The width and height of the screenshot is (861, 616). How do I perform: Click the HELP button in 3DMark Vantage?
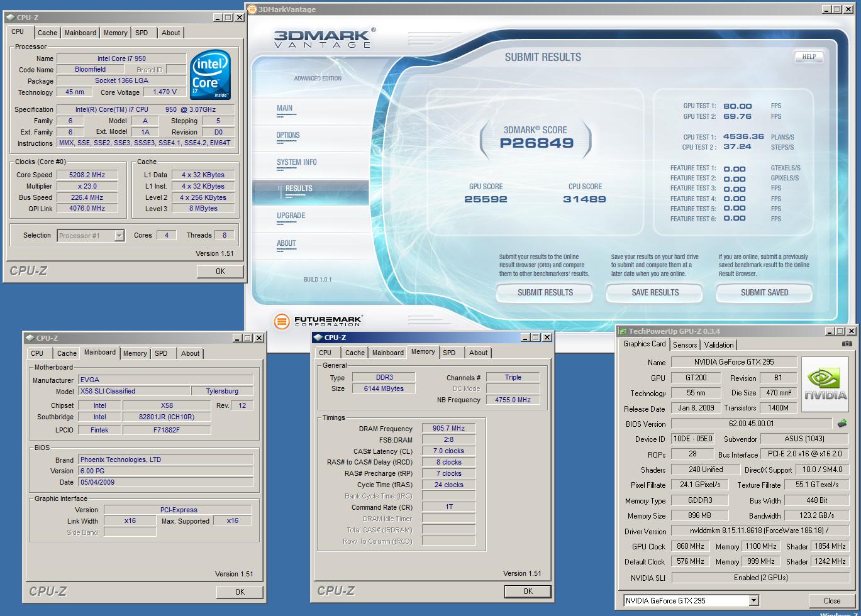(x=809, y=57)
